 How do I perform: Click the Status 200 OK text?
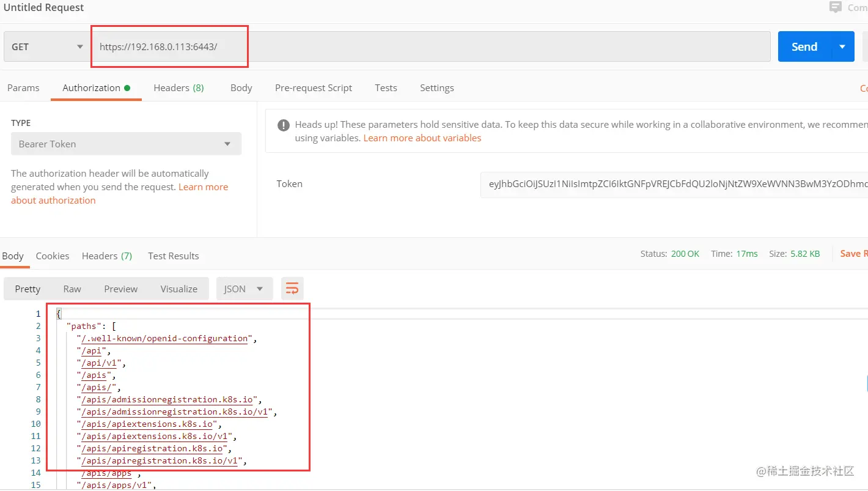pos(669,253)
